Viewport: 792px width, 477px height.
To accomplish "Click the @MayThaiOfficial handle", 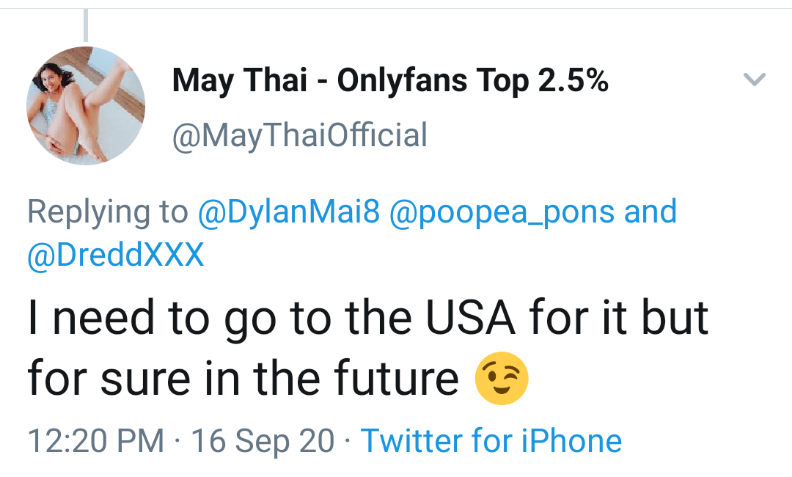I will (300, 134).
